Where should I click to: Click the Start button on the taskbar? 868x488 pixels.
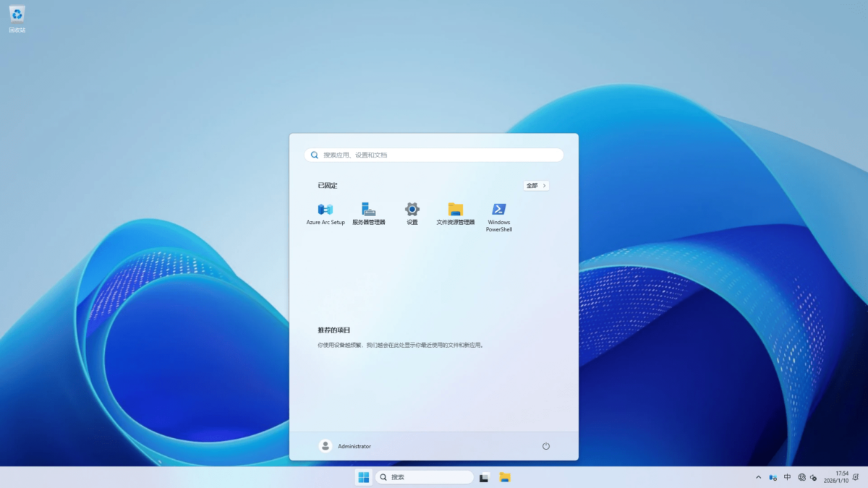pos(362,477)
